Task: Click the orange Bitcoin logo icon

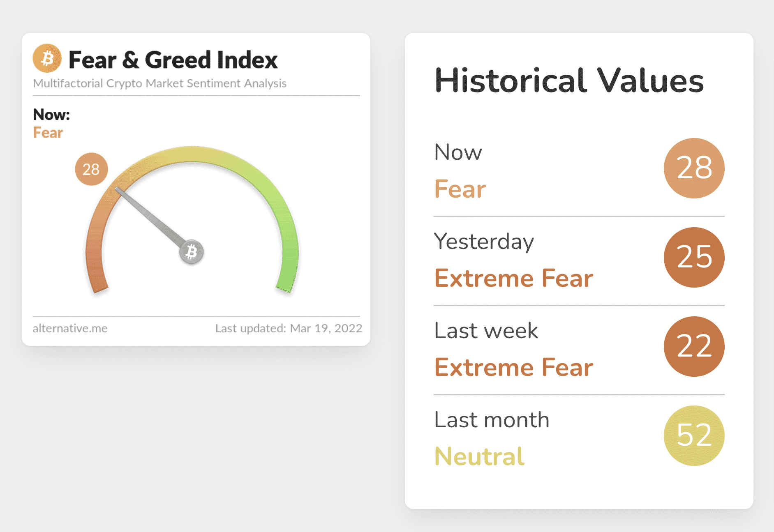Action: pyautogui.click(x=47, y=58)
